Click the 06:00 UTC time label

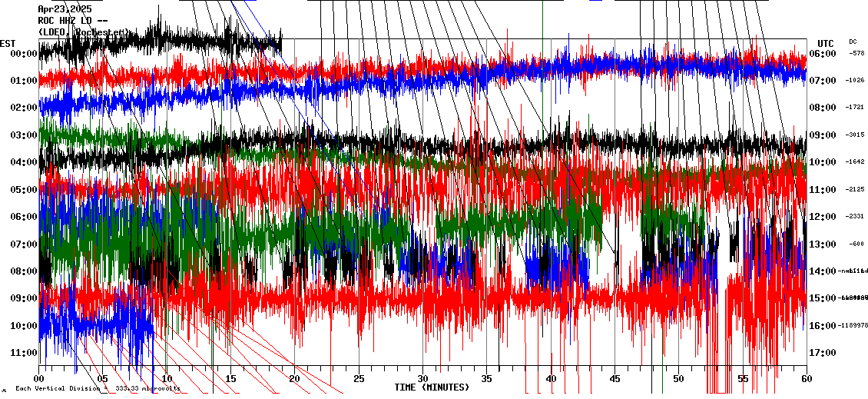tap(823, 54)
